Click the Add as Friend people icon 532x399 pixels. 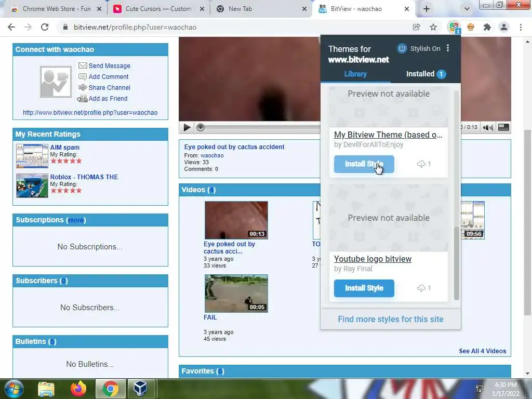coord(82,98)
